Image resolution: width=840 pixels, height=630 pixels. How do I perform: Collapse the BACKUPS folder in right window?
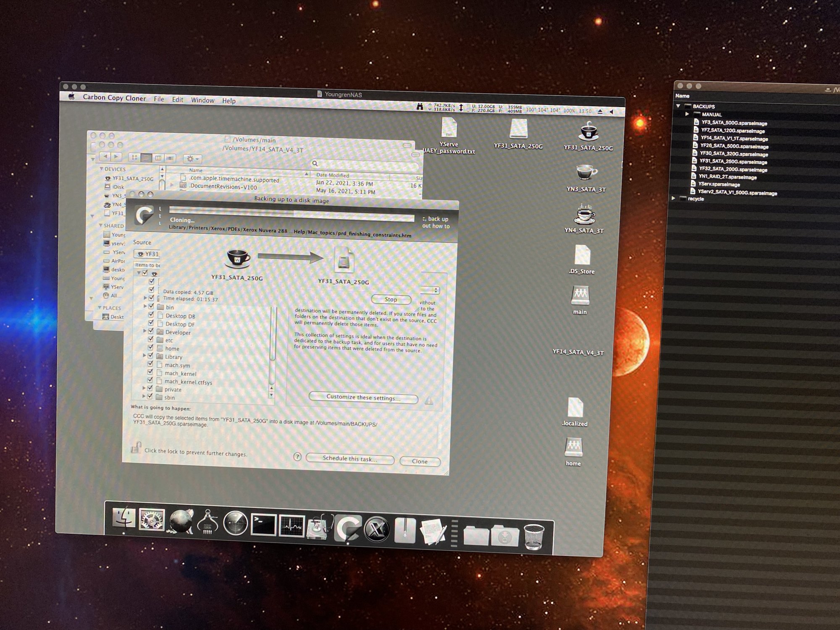pos(678,106)
